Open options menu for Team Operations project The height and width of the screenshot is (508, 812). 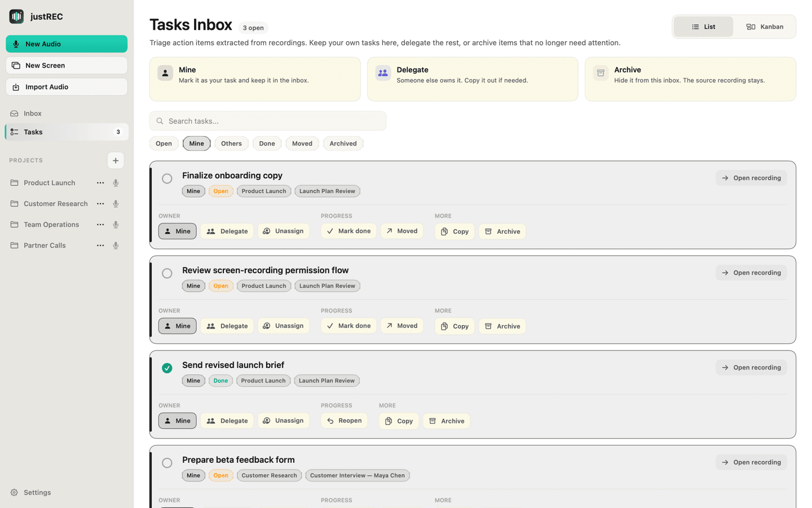pyautogui.click(x=100, y=225)
